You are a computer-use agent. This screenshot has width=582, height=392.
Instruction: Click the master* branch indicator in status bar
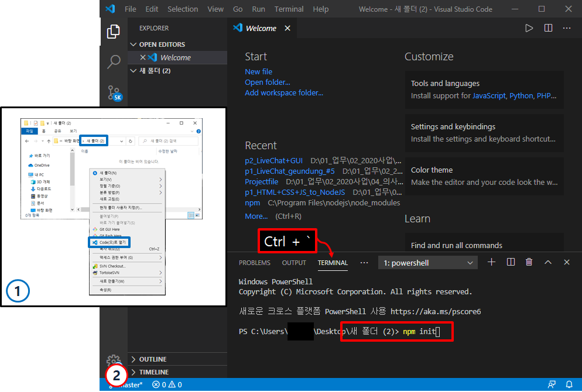click(x=126, y=384)
